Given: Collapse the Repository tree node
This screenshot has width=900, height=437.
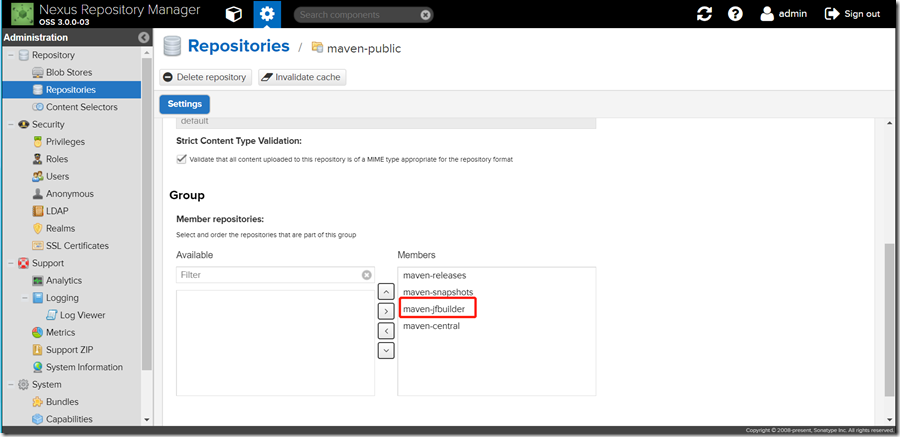Looking at the screenshot, I should 10,55.
